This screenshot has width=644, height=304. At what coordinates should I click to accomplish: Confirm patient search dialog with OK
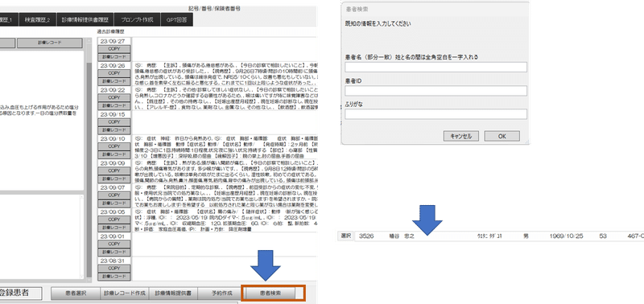(x=502, y=136)
